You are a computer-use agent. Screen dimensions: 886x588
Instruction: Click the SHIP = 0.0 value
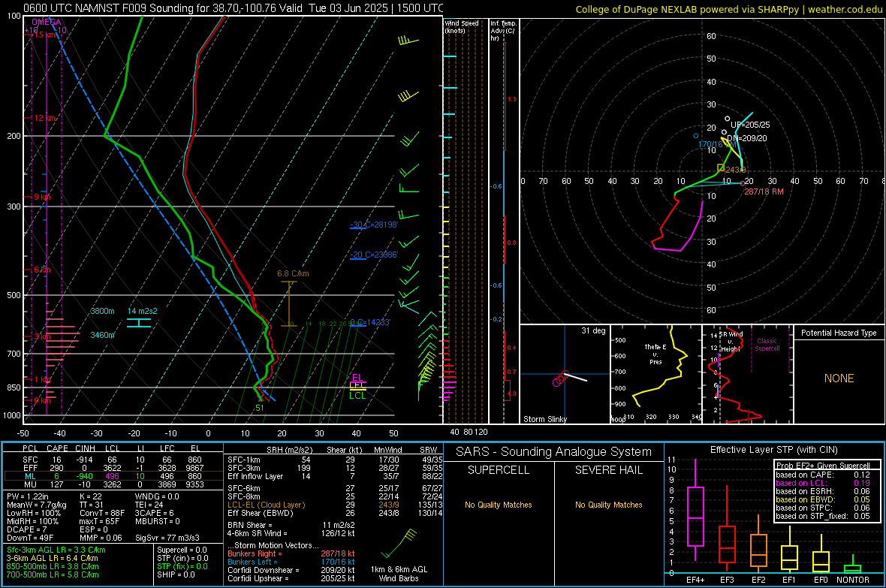click(x=176, y=574)
